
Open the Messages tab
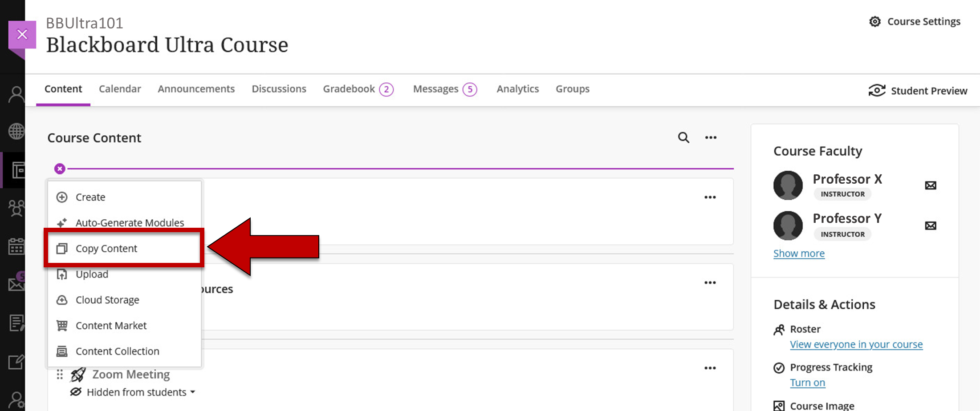tap(445, 89)
